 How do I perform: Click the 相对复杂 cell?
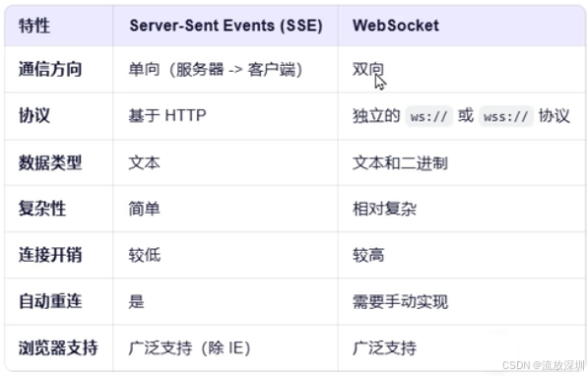pyautogui.click(x=384, y=209)
